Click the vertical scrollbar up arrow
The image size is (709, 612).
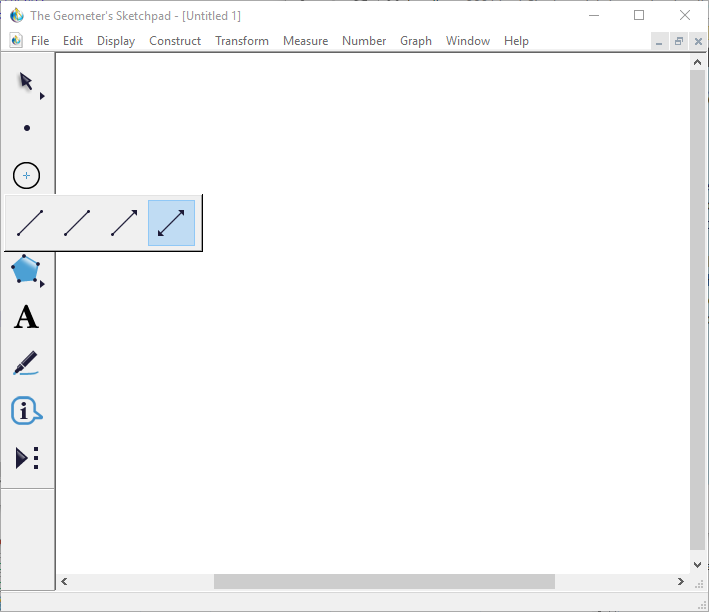(697, 62)
